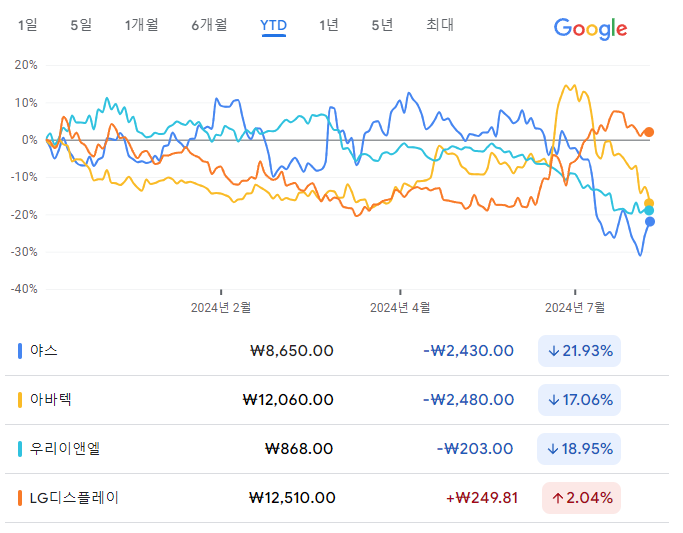Switch chart to 1년 range
The image size is (683, 533).
(x=329, y=25)
